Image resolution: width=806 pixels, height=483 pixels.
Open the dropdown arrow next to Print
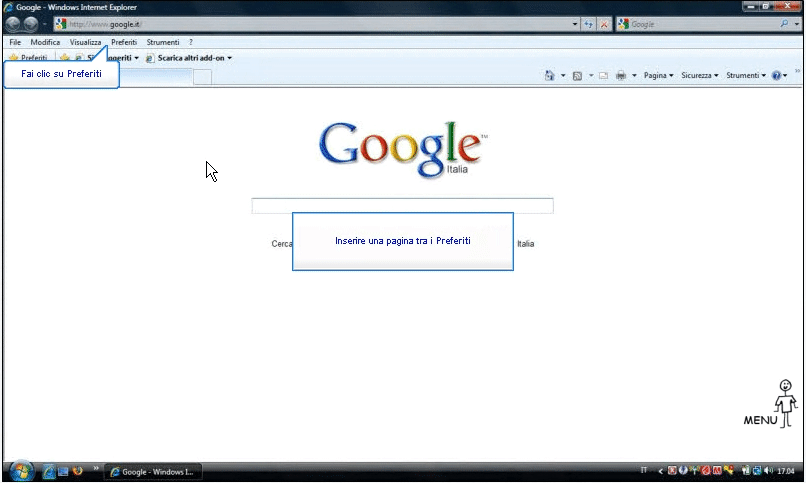click(x=634, y=76)
